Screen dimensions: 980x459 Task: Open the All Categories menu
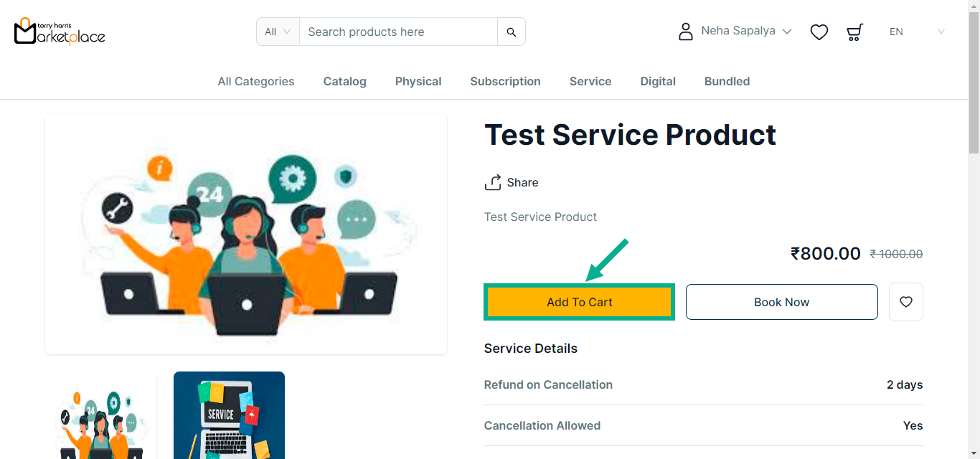click(x=256, y=82)
